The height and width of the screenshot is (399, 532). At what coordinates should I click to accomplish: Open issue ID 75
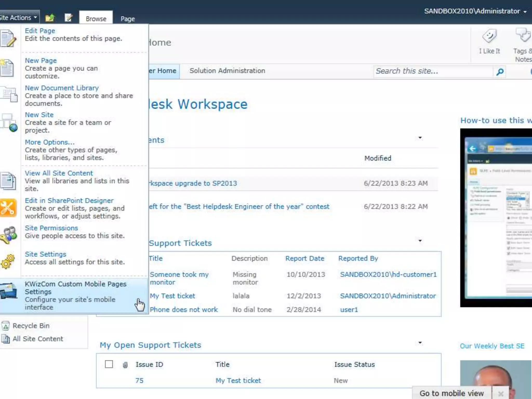point(139,381)
